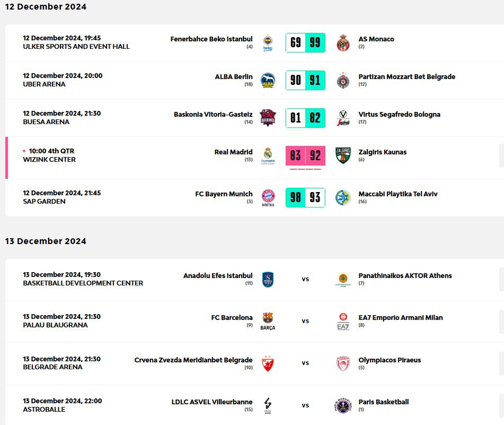Click the AS Monaco team logo
The height and width of the screenshot is (425, 504).
click(x=343, y=42)
